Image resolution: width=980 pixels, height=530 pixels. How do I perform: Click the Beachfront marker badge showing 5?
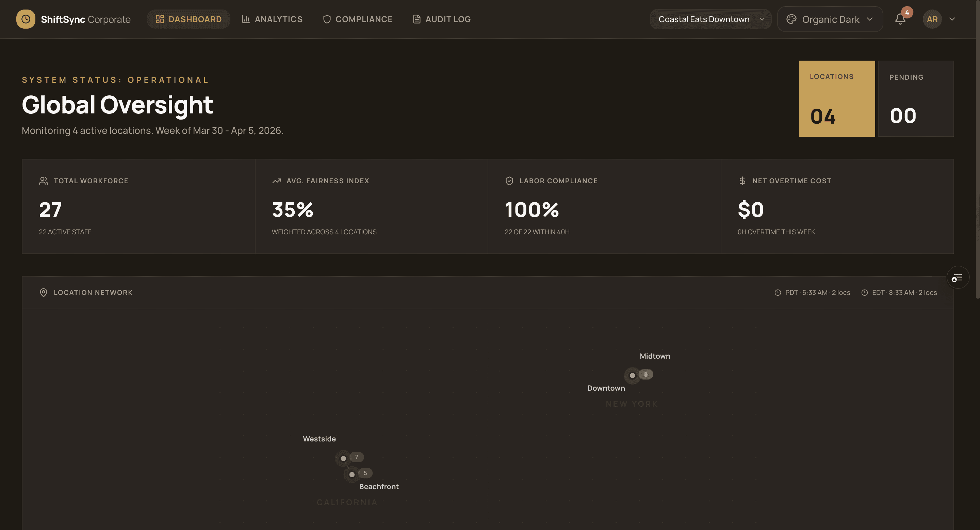click(365, 473)
